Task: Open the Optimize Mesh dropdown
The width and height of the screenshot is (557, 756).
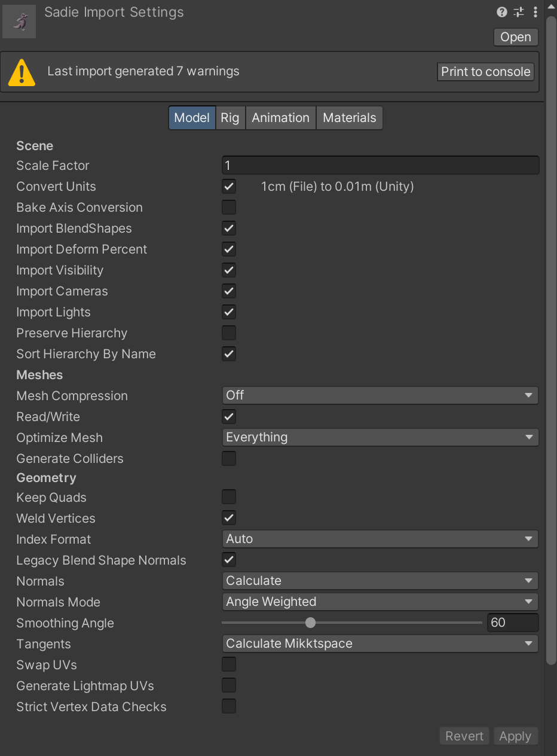Action: click(x=380, y=437)
